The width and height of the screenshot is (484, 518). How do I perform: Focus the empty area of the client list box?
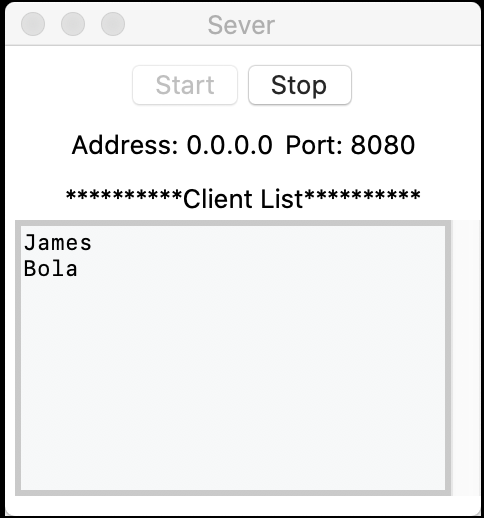pos(233,383)
